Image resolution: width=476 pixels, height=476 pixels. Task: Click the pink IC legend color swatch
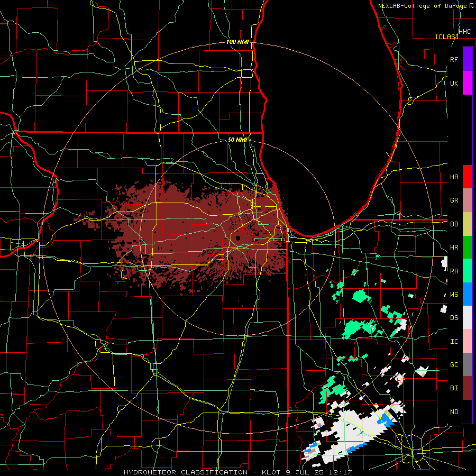467,341
